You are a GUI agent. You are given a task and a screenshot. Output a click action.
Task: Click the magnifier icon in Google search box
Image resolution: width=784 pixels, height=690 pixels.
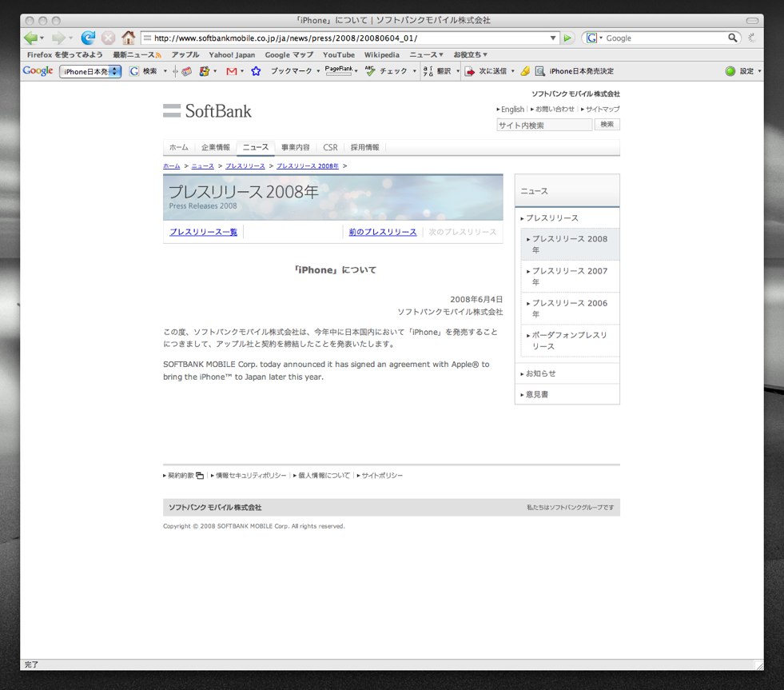pos(732,38)
